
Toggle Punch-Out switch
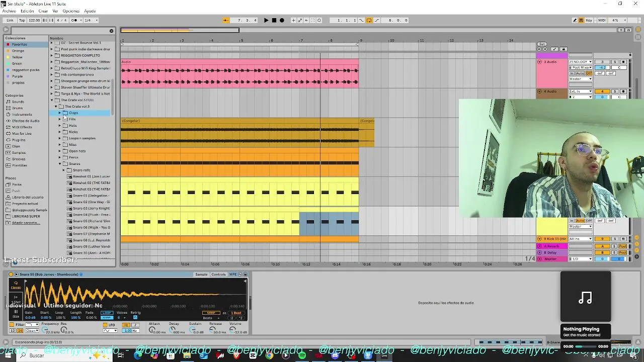coord(377,20)
